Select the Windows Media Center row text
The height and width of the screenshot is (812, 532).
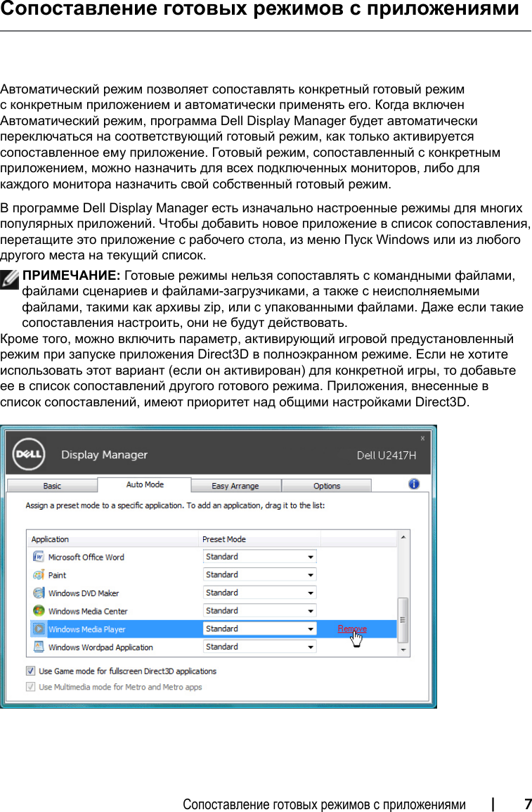tap(87, 612)
